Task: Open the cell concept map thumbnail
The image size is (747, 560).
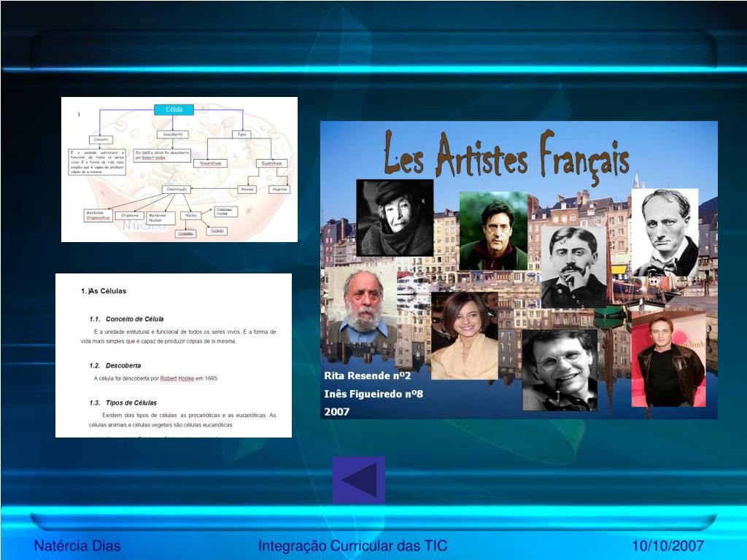Action: click(x=179, y=169)
